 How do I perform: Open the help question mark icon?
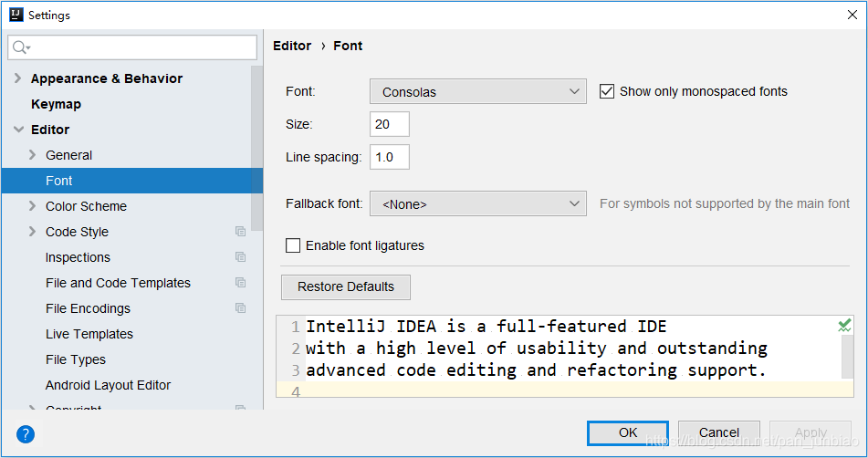click(26, 434)
